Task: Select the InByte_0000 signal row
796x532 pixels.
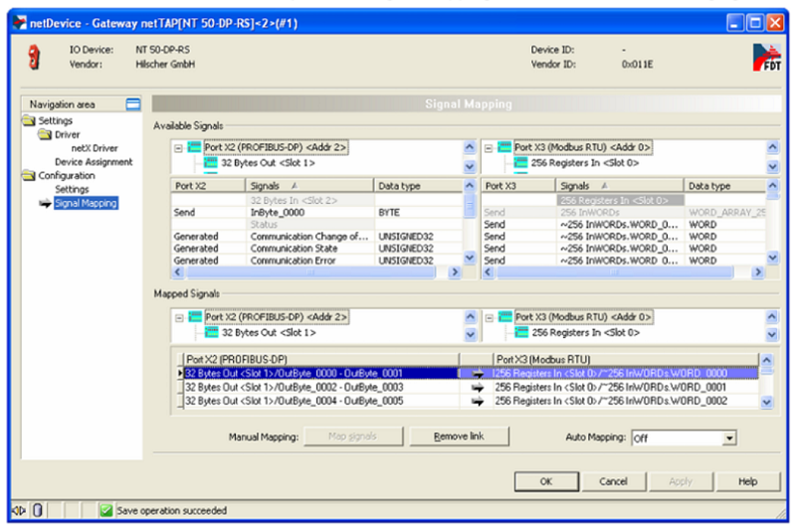Action: (276, 212)
